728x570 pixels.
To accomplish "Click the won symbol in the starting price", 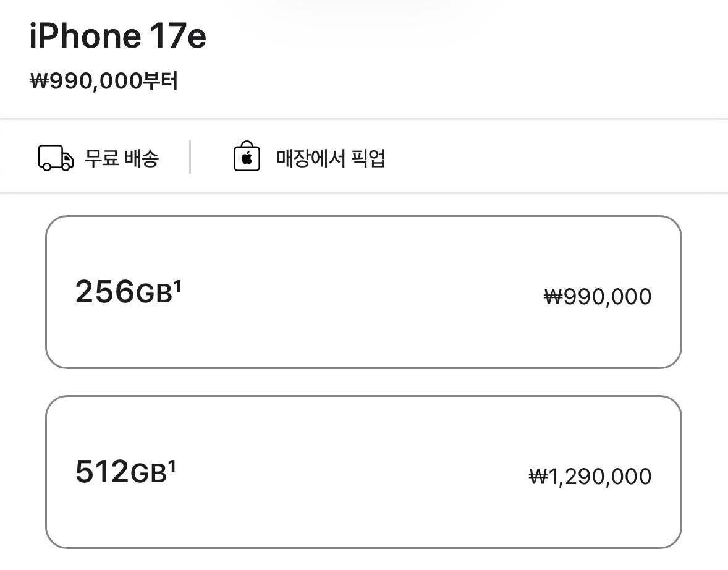I will [38, 81].
